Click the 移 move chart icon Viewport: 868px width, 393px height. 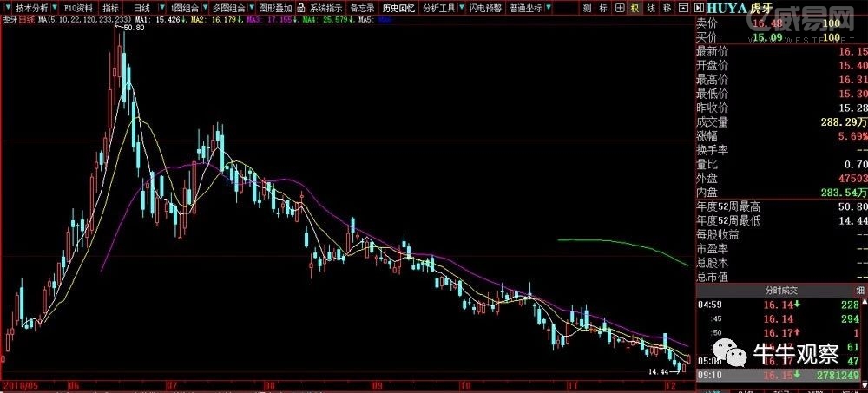pyautogui.click(x=666, y=8)
